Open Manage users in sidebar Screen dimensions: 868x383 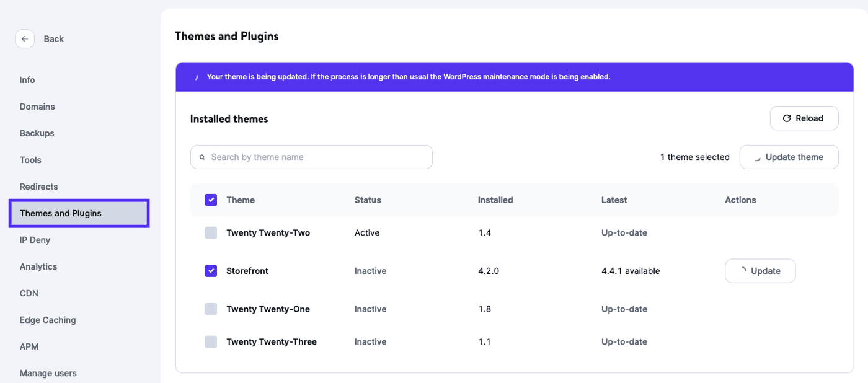[x=48, y=373]
